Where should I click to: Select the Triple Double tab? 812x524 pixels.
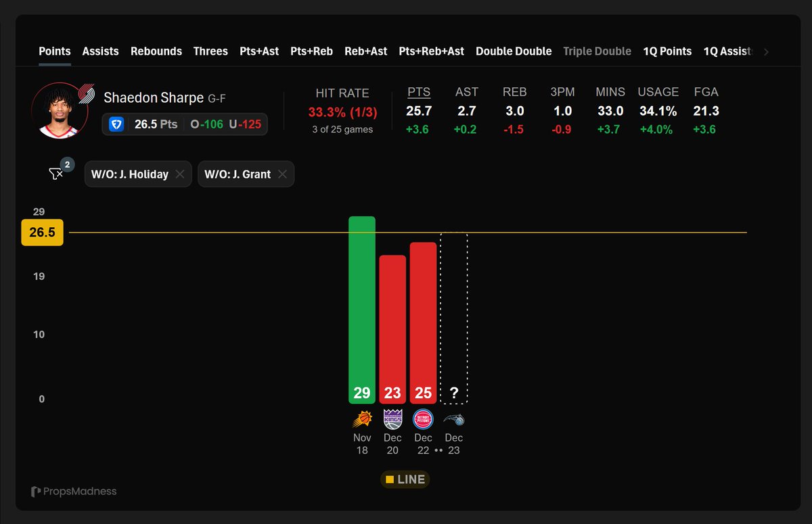pyautogui.click(x=597, y=51)
